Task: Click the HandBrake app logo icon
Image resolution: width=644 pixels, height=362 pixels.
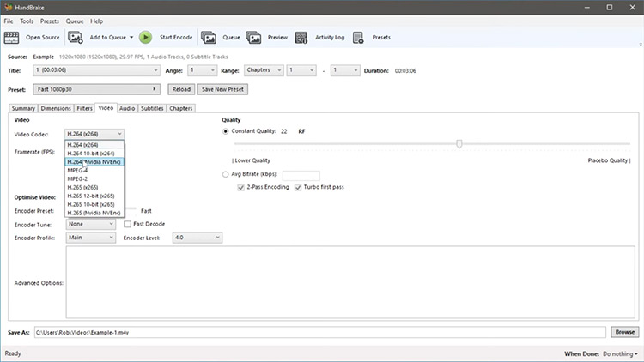Action: [8, 8]
